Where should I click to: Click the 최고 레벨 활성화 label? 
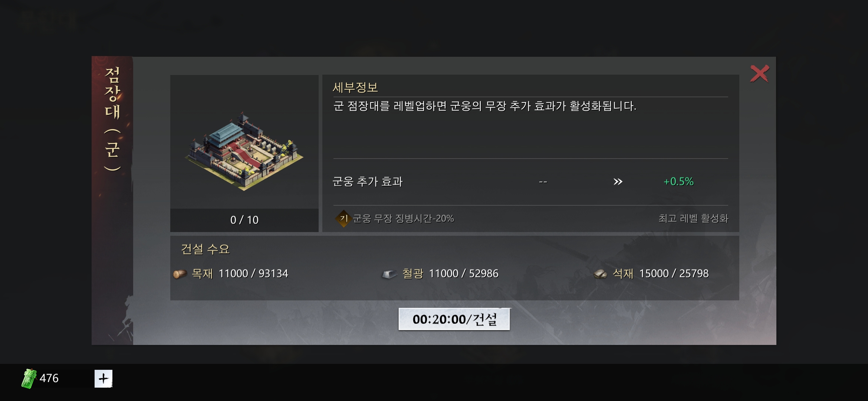(693, 218)
